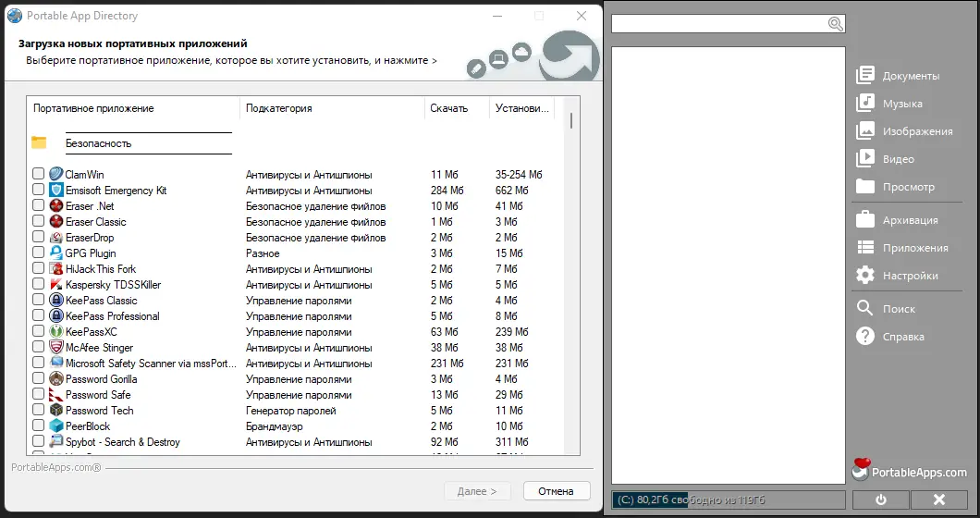Click the Spybot '311 Мб' install size
Image resolution: width=980 pixels, height=518 pixels.
tap(512, 441)
